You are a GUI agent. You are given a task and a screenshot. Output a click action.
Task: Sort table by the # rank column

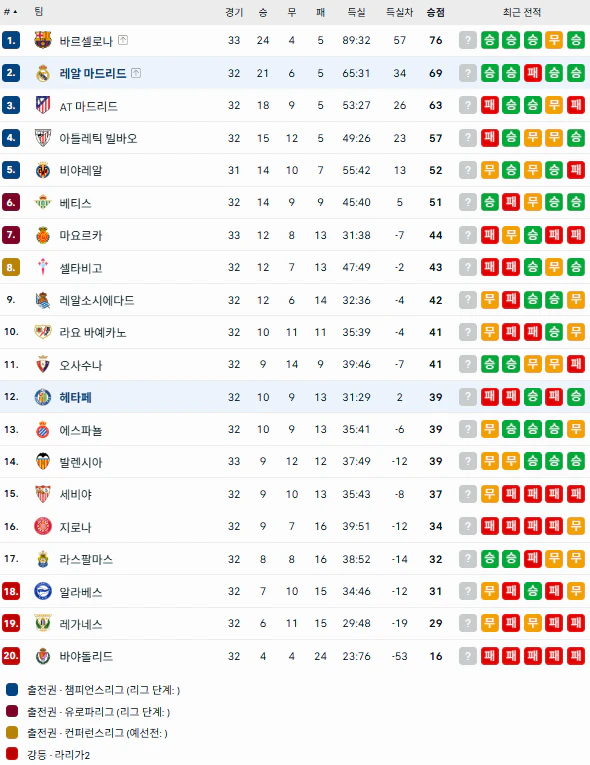click(x=10, y=12)
